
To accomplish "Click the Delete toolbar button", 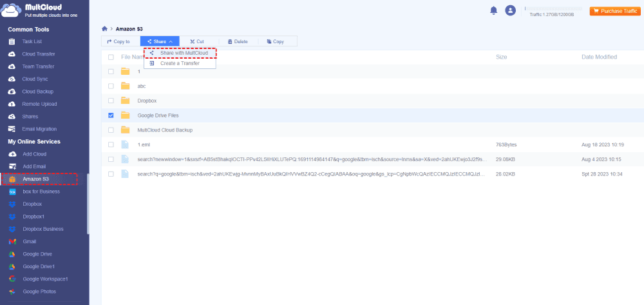I will (238, 41).
